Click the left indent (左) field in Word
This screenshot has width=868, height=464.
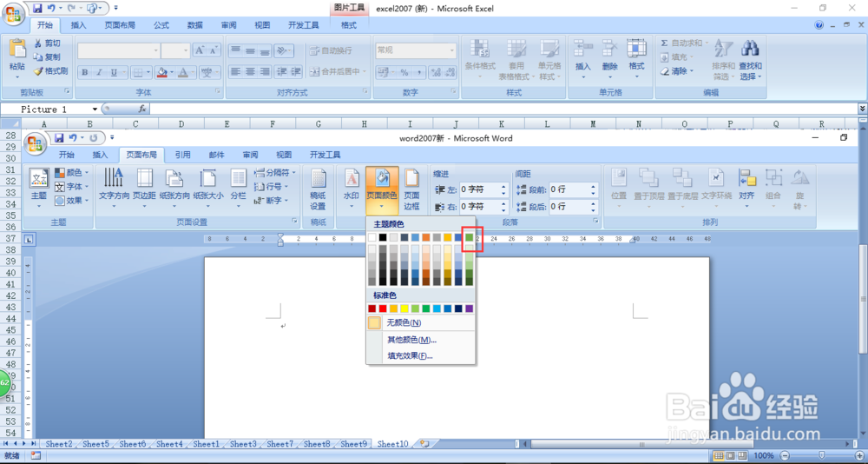coord(484,189)
